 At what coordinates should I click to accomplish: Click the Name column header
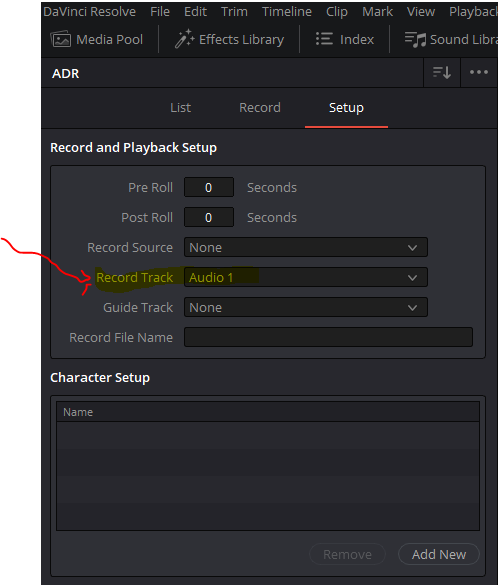[268, 412]
